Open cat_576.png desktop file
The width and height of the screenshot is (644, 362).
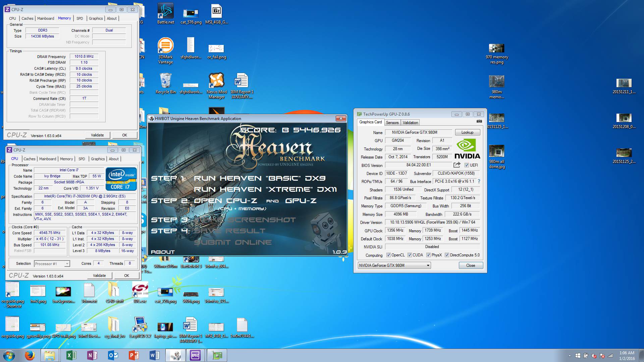(191, 16)
